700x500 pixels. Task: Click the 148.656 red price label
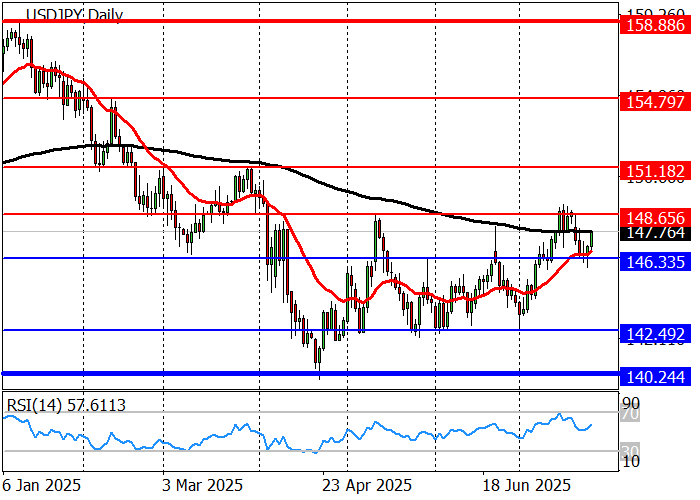(x=653, y=217)
